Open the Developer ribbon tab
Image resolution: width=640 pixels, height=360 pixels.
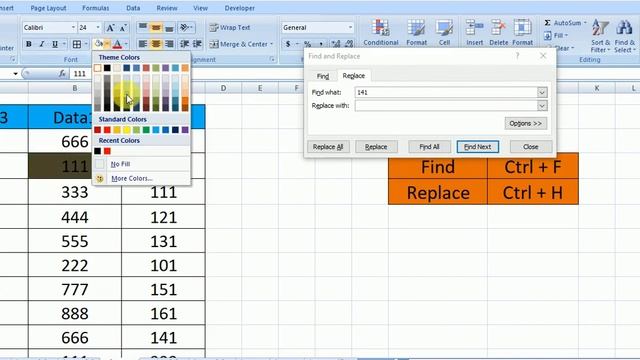point(240,8)
